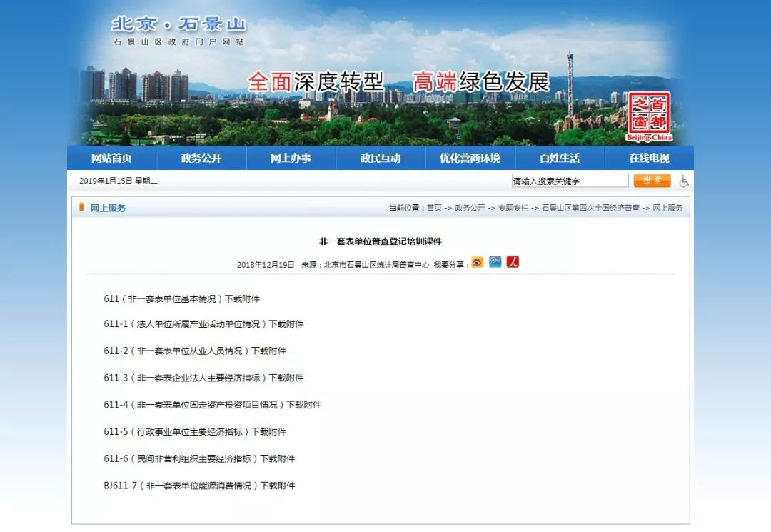
Task: Open 在线电视 navigation item
Action: click(x=649, y=159)
